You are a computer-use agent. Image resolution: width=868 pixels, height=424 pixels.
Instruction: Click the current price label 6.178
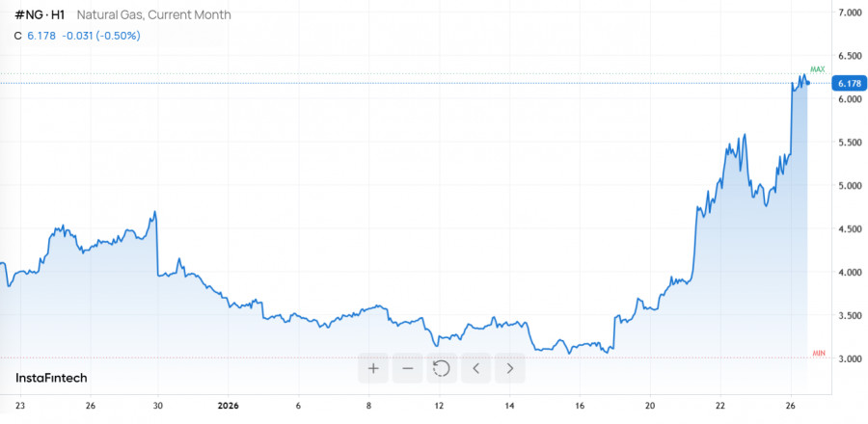click(849, 84)
